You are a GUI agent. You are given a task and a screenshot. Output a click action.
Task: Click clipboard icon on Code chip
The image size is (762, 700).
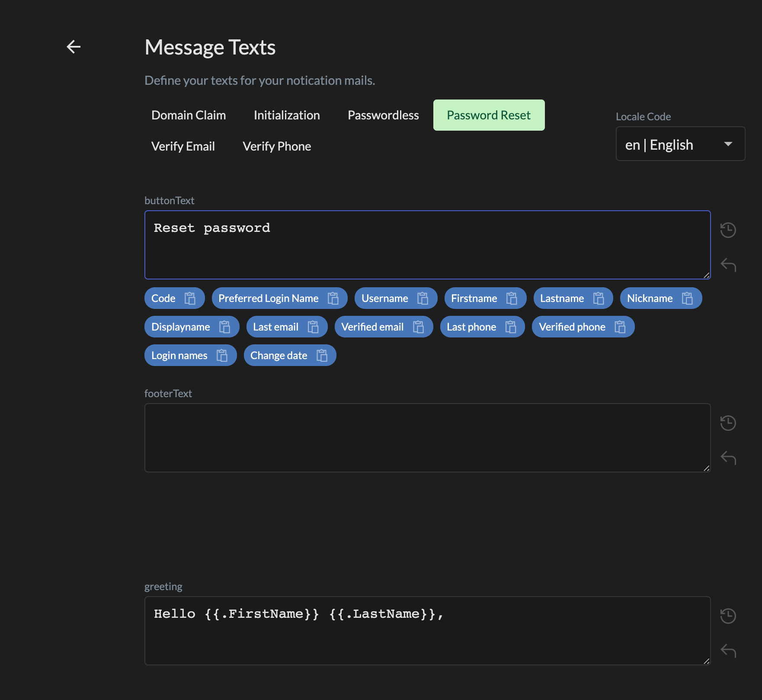190,299
